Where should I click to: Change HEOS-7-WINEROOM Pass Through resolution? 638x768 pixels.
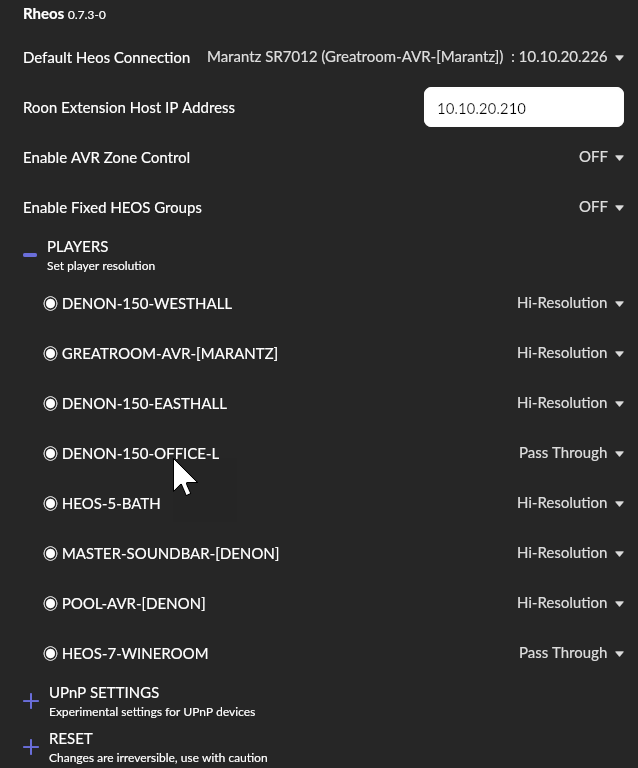point(571,653)
